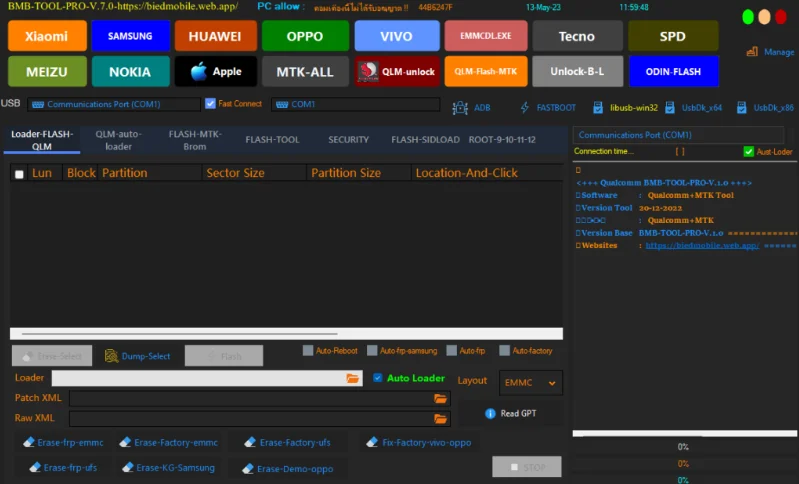Screen dimensions: 799x484
Task: Click the Flash button
Action: 224,356
